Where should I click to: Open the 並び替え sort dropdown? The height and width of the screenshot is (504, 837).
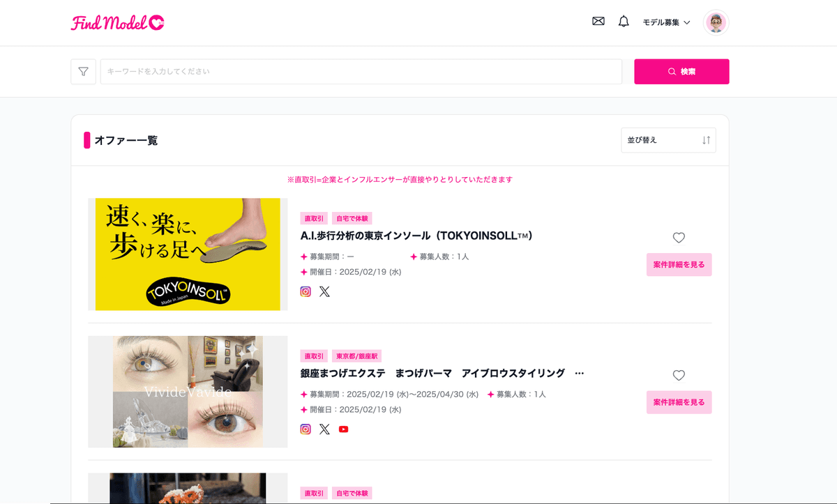[x=668, y=140]
